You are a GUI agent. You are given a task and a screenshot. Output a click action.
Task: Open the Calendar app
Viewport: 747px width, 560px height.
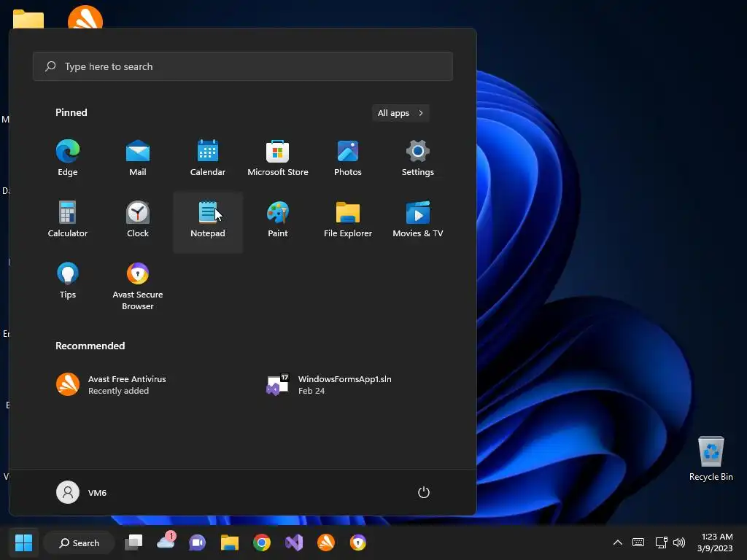coord(208,159)
